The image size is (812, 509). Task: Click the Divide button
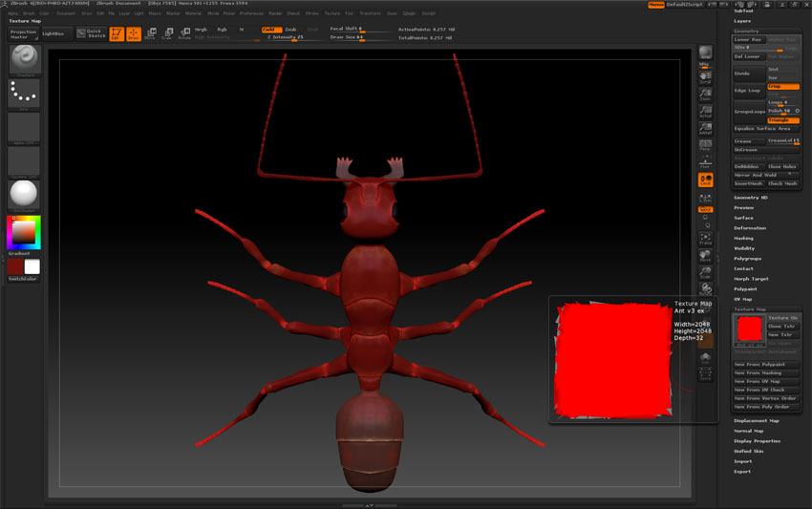coord(749,74)
